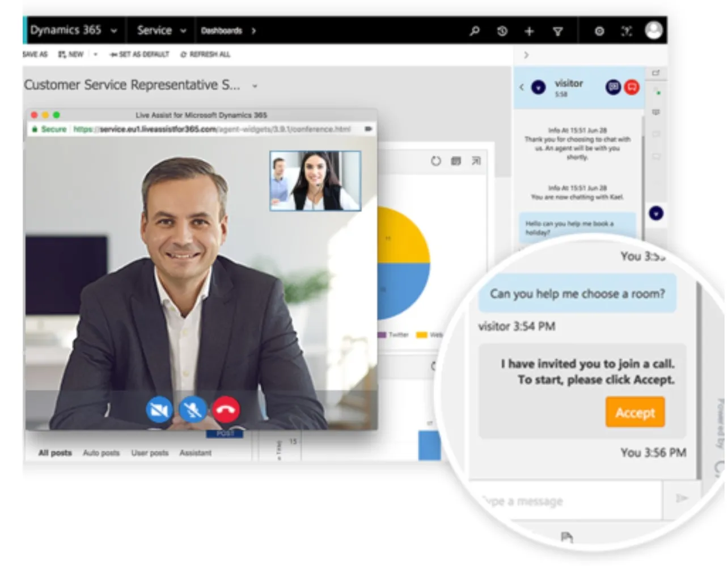Click the dark blue icon beside the visitor name
Image resolution: width=728 pixels, height=566 pixels.
pos(538,87)
